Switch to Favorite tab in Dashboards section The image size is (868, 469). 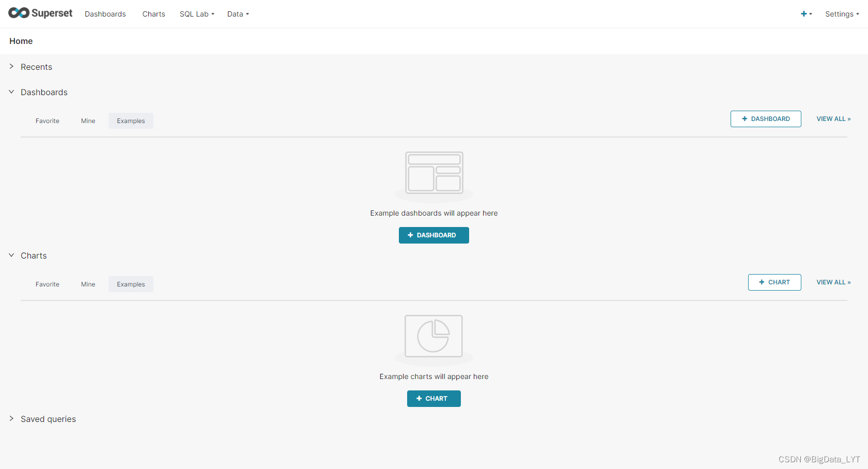click(47, 120)
